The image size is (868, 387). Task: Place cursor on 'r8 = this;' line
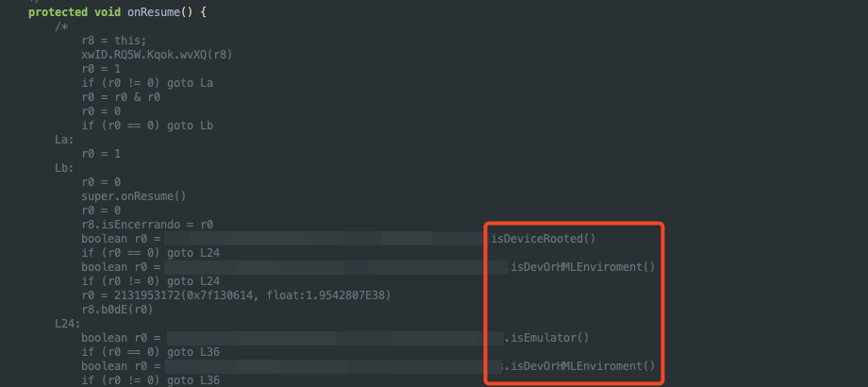coord(114,41)
